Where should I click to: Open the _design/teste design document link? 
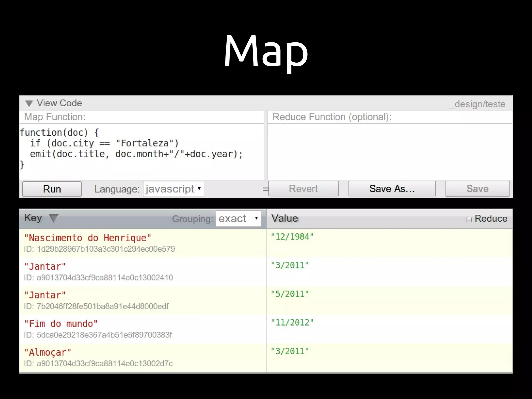478,104
